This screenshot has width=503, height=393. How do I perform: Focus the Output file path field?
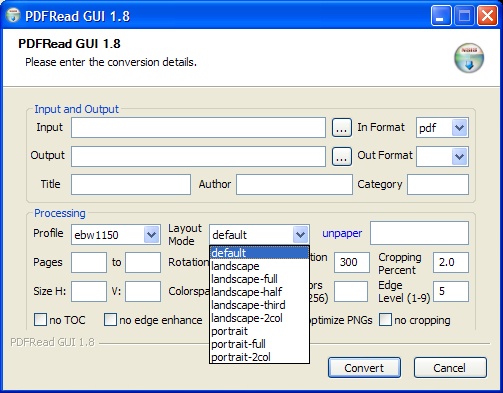point(198,156)
